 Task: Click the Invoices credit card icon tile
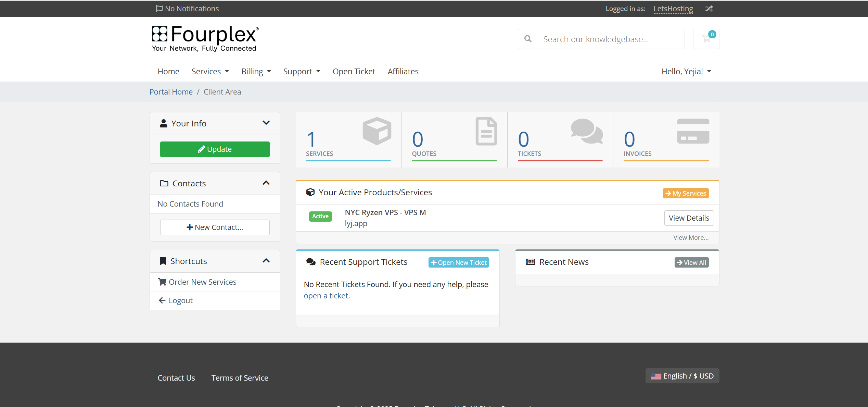pyautogui.click(x=693, y=131)
